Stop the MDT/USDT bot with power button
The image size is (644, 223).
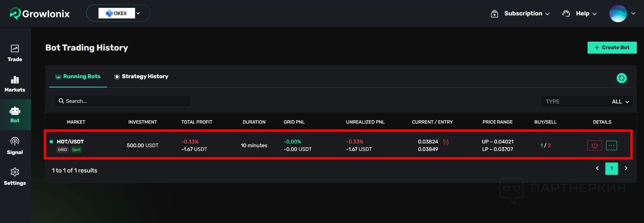coord(594,145)
